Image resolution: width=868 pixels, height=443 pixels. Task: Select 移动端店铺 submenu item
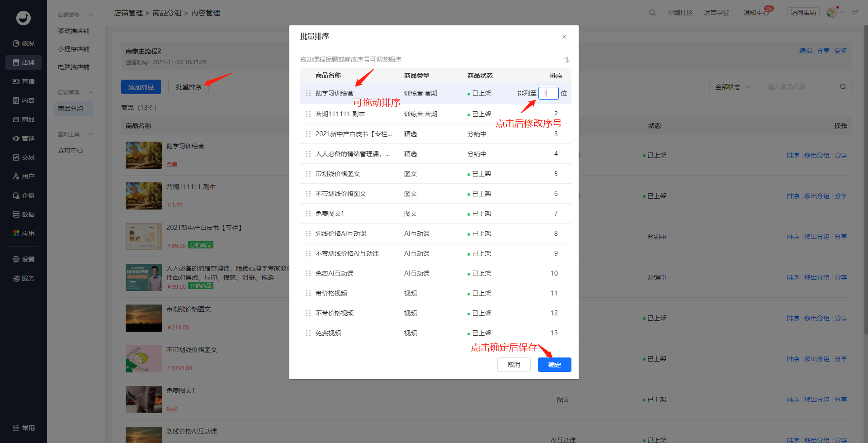click(x=74, y=31)
